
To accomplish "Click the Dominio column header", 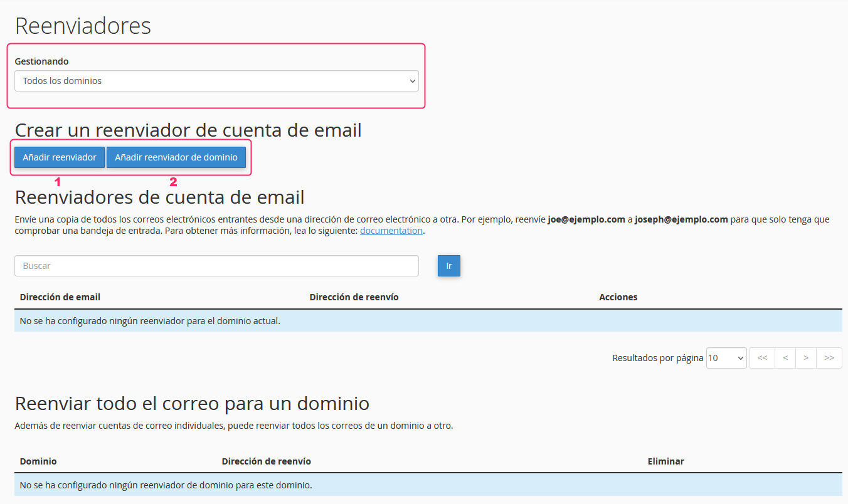I will click(x=38, y=461).
